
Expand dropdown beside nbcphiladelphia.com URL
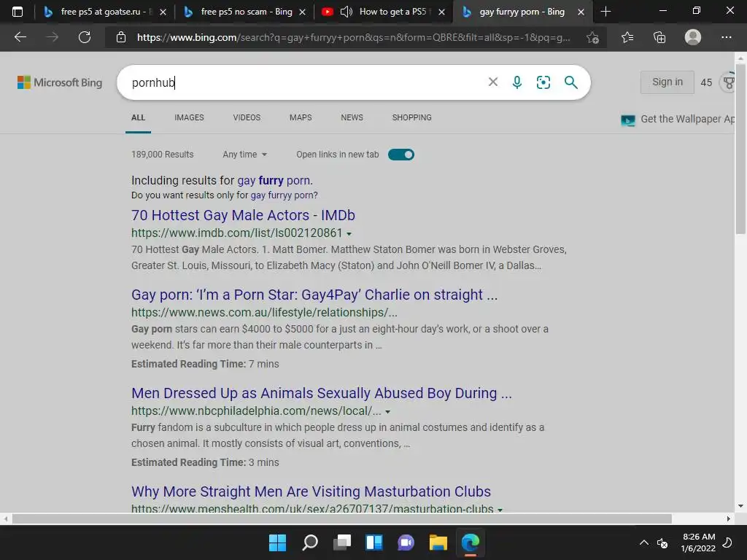388,412
